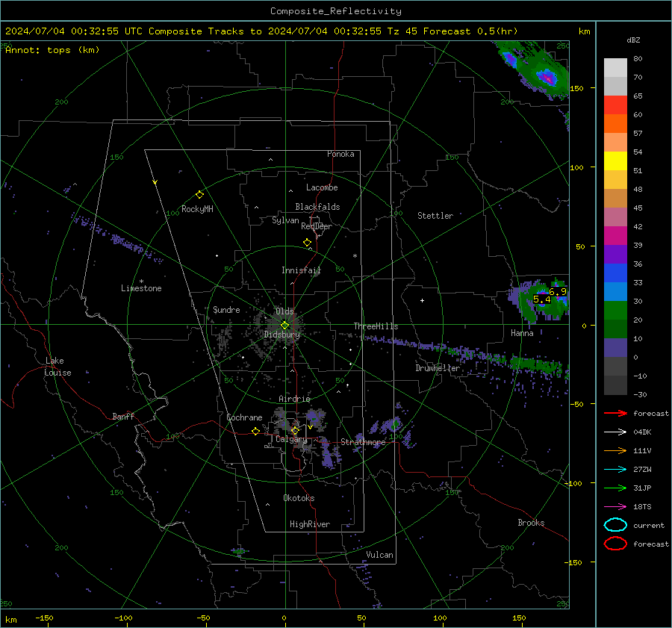Click the storm top label 5.4
Viewport: 672px width, 628px height.
point(542,299)
